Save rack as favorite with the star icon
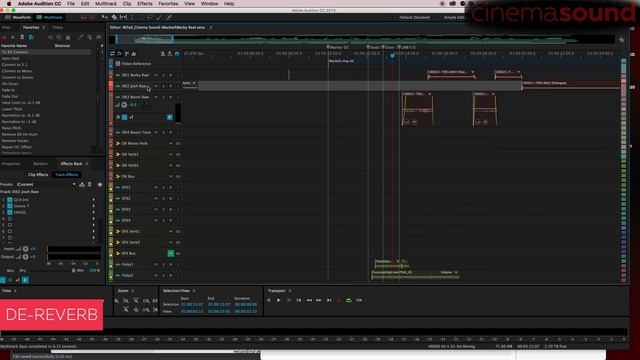This screenshot has width=640, height=360. coord(100,184)
